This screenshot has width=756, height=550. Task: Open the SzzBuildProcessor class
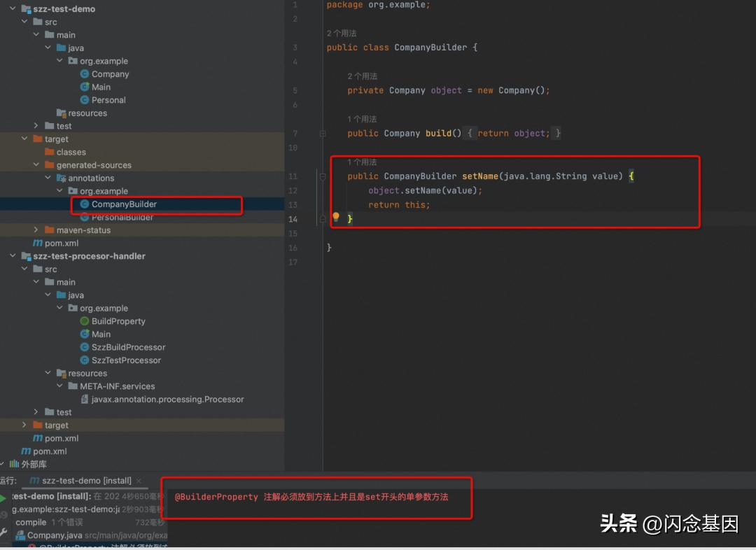(128, 347)
